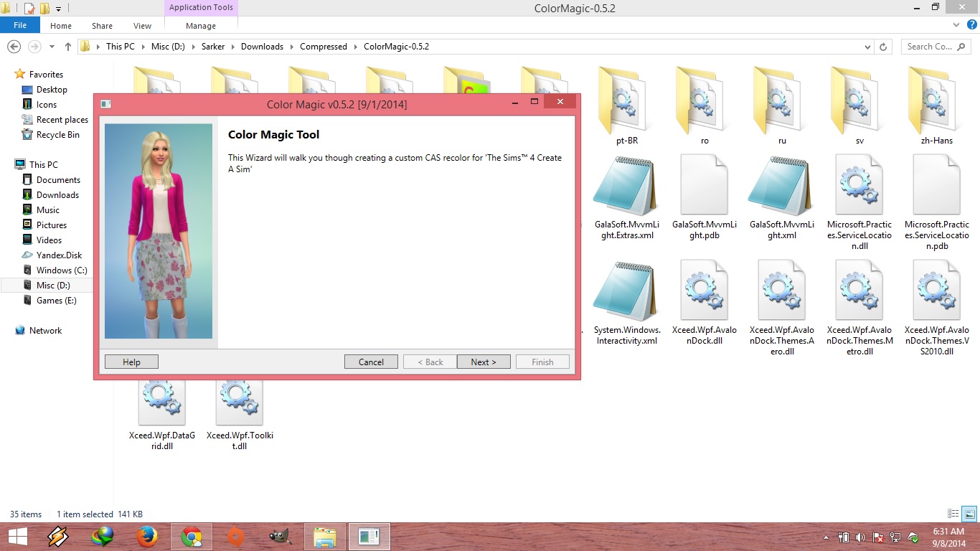Select Icons in Favorites

pos(47,105)
